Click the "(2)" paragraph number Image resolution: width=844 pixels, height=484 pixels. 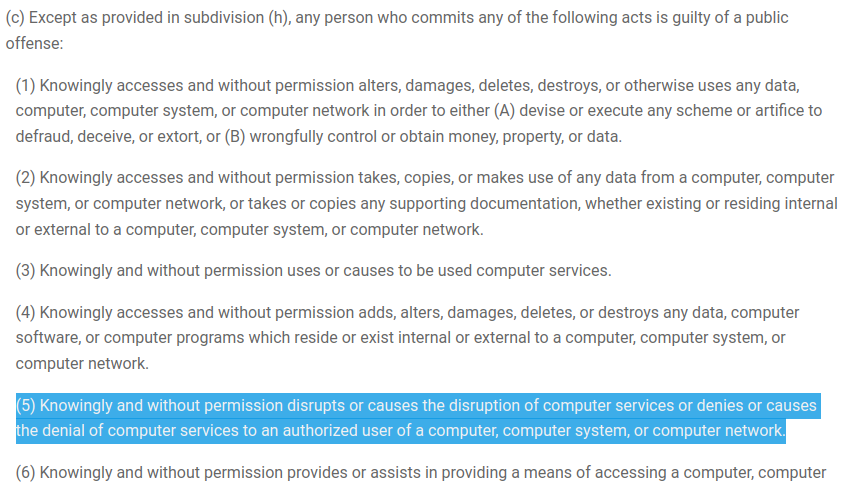click(26, 178)
